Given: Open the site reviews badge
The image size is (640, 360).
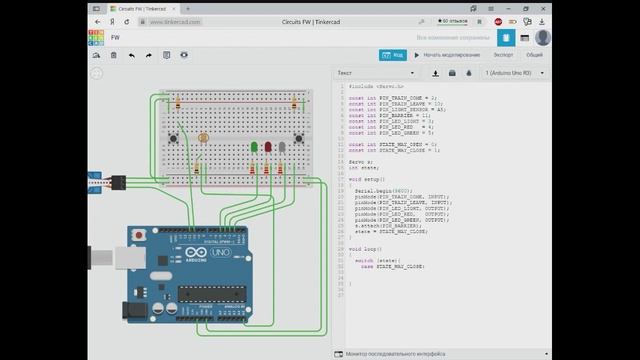Looking at the screenshot, I should (452, 21).
